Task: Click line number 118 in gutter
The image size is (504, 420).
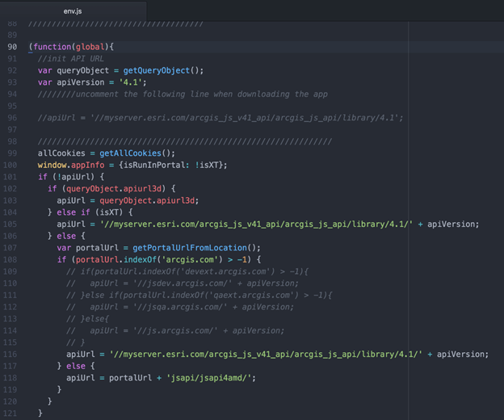Action: [x=10, y=378]
